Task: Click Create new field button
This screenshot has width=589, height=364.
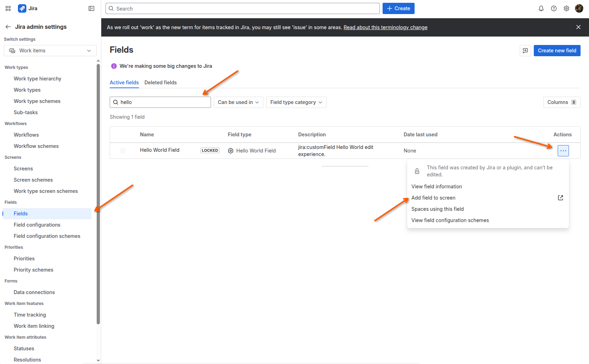Action: tap(557, 51)
